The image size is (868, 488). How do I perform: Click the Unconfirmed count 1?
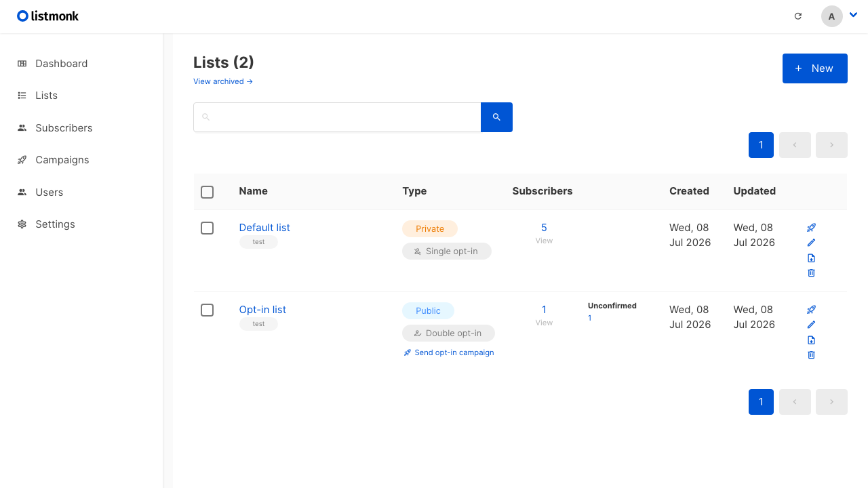(590, 318)
